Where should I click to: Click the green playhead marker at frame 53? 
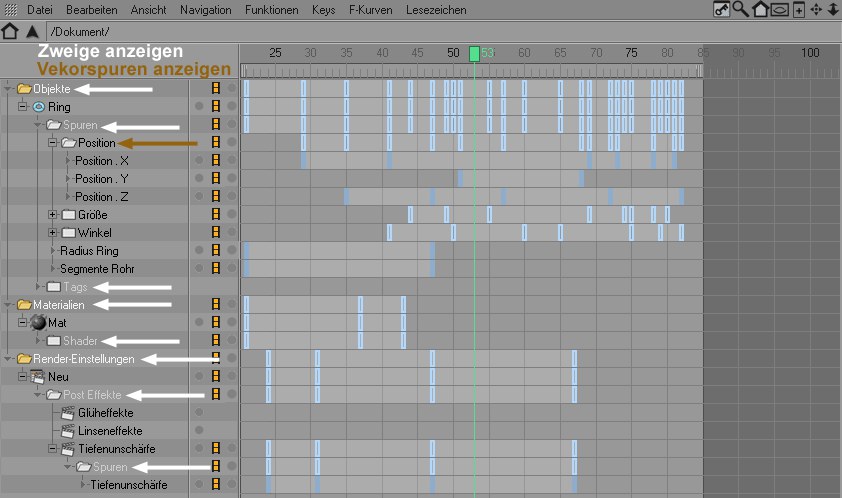(x=475, y=52)
